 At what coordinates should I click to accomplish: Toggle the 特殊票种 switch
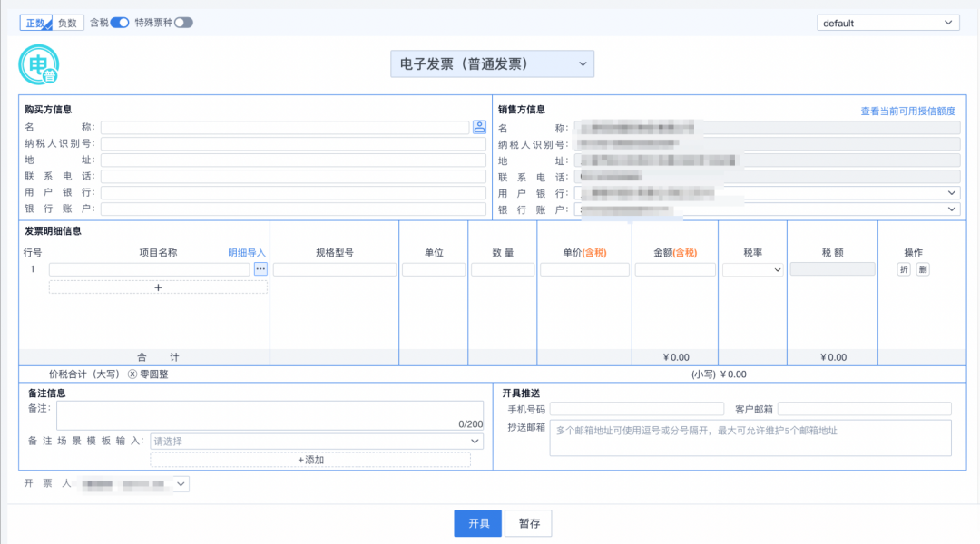tap(183, 23)
